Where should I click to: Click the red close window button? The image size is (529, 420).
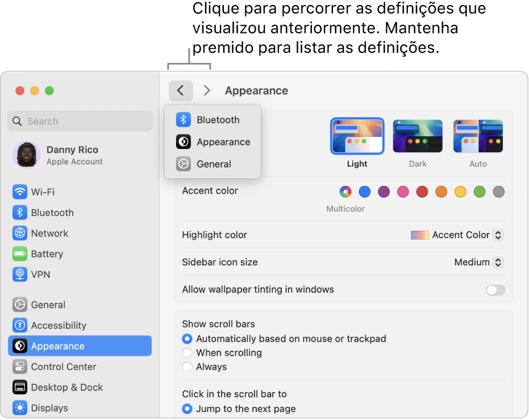click(20, 91)
